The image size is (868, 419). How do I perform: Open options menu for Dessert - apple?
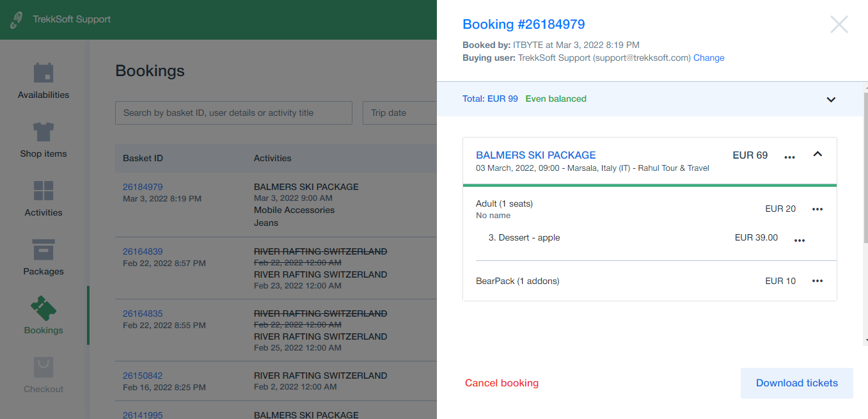800,240
